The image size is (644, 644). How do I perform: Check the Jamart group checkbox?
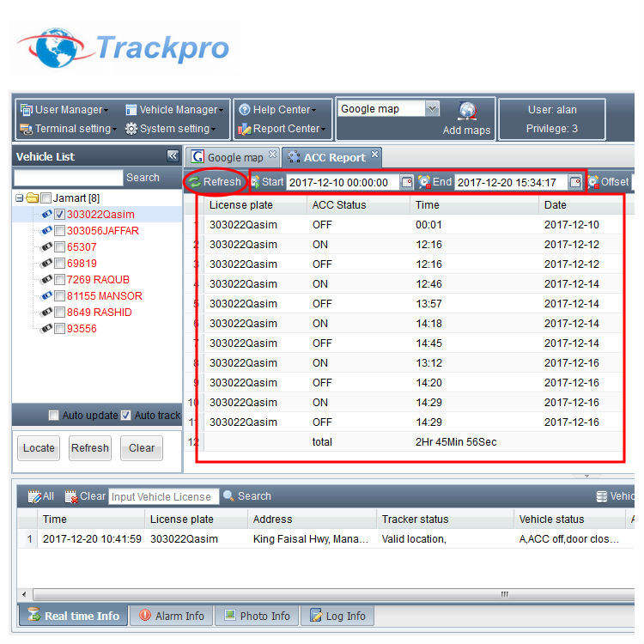[x=46, y=198]
